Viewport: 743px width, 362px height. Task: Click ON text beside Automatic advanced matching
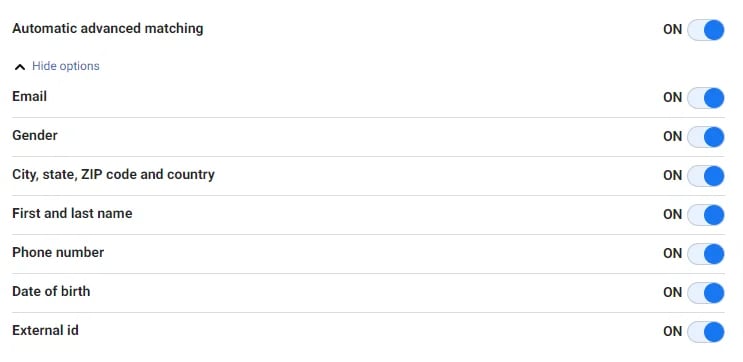[x=672, y=29]
